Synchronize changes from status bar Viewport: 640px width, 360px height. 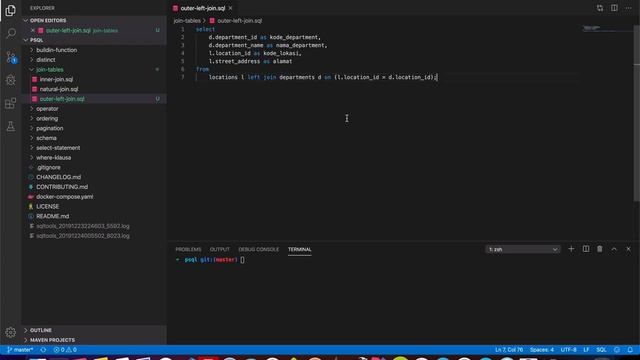tap(43, 350)
